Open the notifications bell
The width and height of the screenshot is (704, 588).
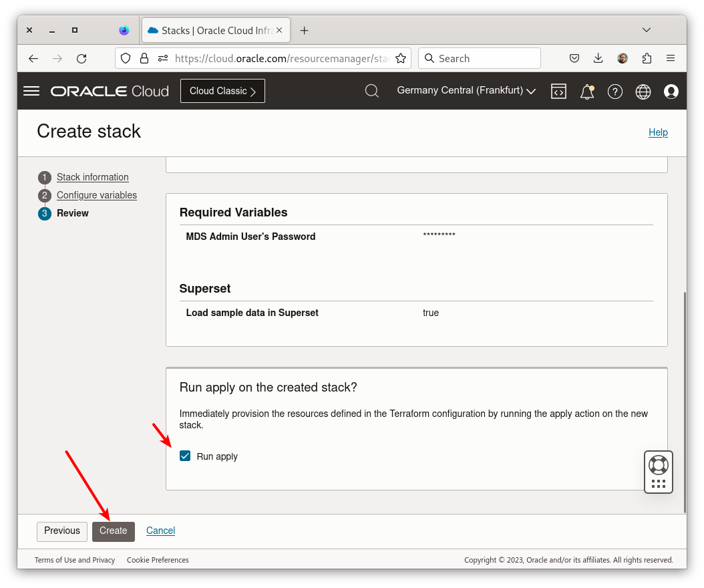(x=587, y=91)
